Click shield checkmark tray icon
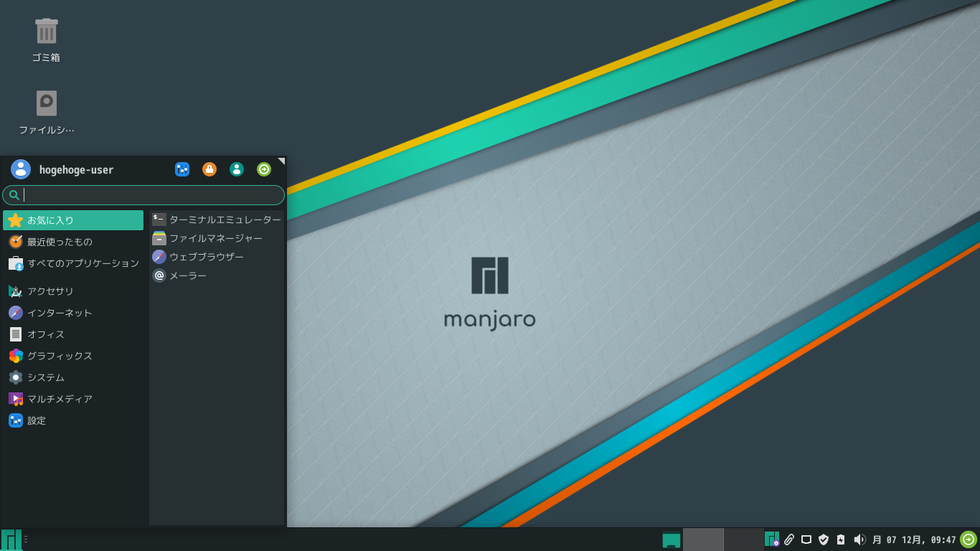 tap(824, 540)
